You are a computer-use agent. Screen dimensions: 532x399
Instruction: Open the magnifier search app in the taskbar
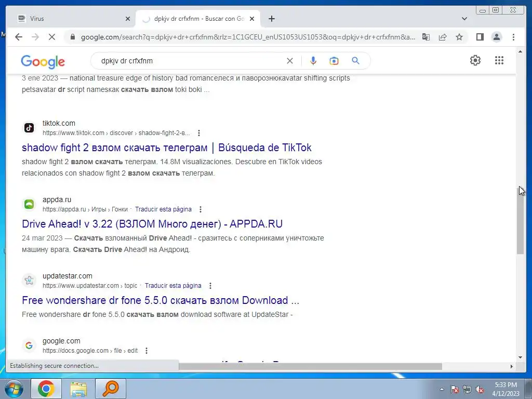point(110,389)
